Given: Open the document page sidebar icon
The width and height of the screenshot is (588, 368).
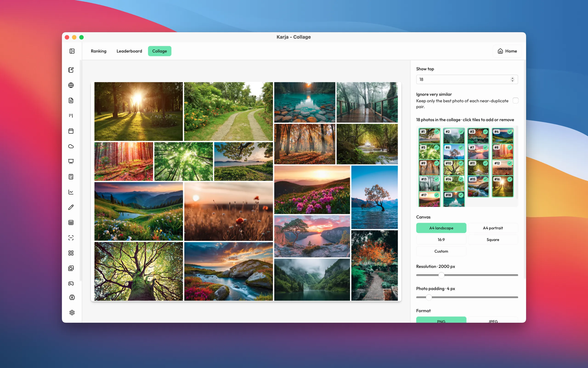Looking at the screenshot, I should pyautogui.click(x=71, y=101).
